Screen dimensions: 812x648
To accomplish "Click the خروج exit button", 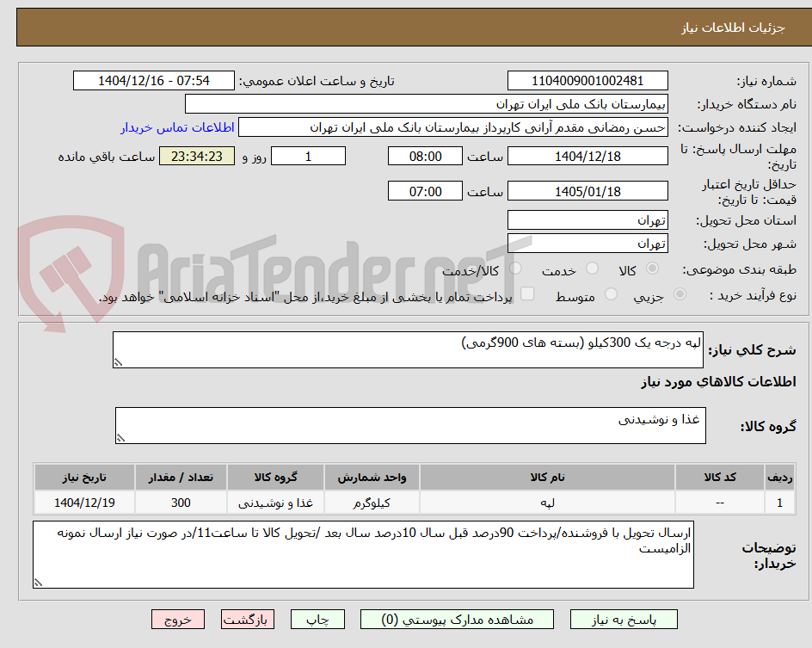I will (x=177, y=620).
